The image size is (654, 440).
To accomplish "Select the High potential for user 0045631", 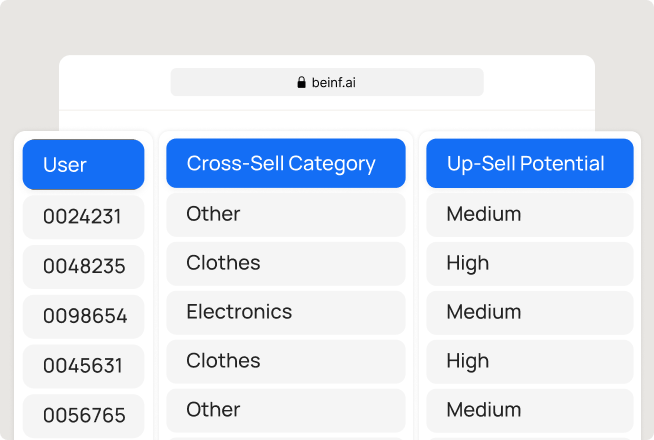I will [x=529, y=361].
